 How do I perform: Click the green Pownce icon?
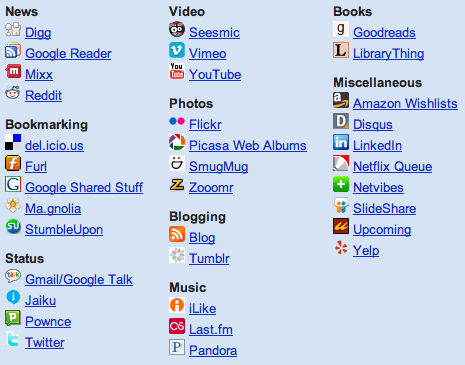tap(13, 319)
